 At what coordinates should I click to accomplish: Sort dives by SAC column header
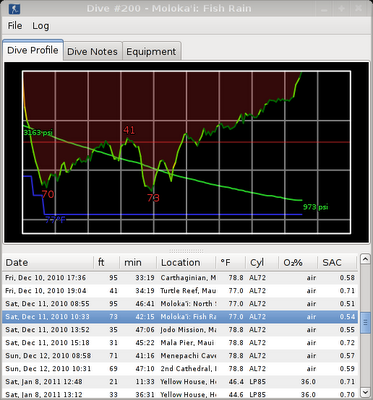click(x=337, y=263)
